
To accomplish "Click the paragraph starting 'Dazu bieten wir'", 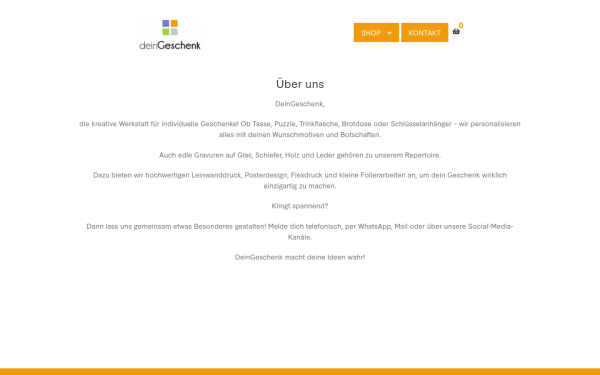I will click(300, 180).
